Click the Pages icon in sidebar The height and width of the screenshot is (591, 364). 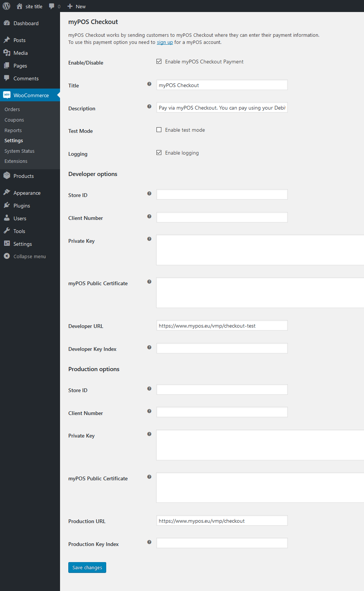(x=7, y=65)
